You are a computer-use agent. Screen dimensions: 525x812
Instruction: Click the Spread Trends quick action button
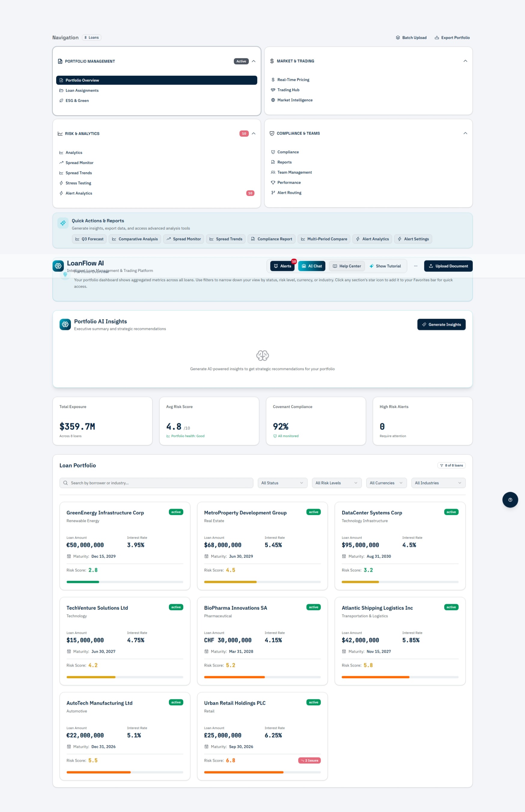(226, 239)
